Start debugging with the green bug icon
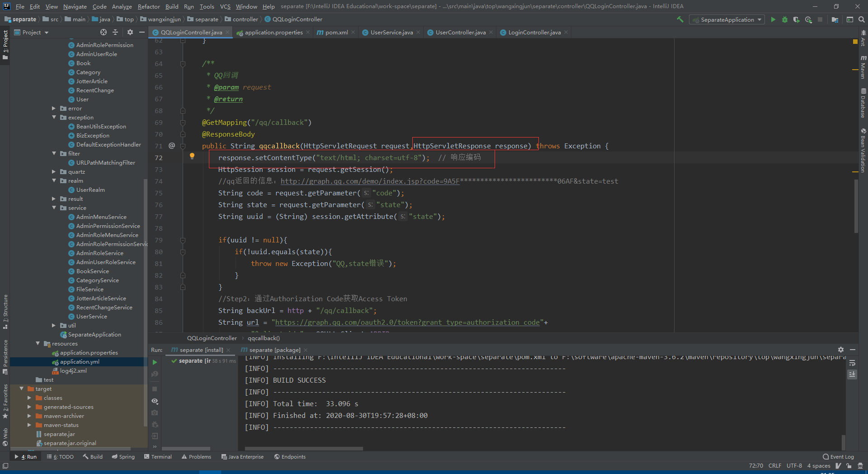The image size is (868, 474). (x=785, y=19)
